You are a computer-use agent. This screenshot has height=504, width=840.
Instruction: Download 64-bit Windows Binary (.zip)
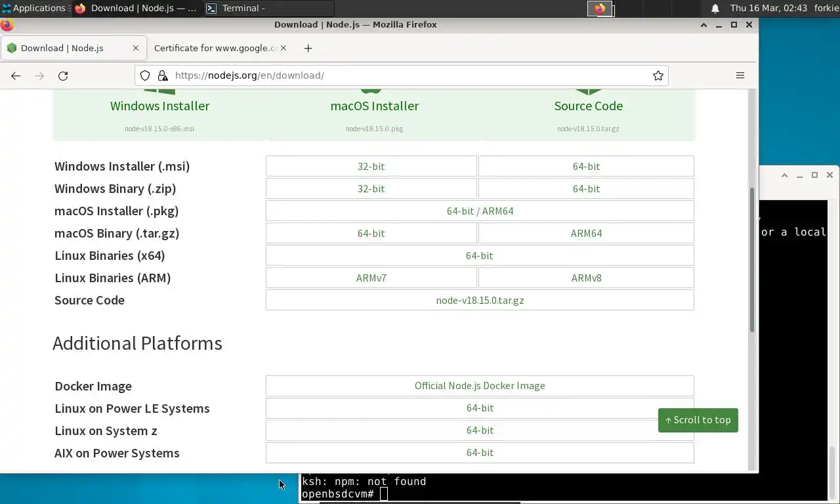586,188
